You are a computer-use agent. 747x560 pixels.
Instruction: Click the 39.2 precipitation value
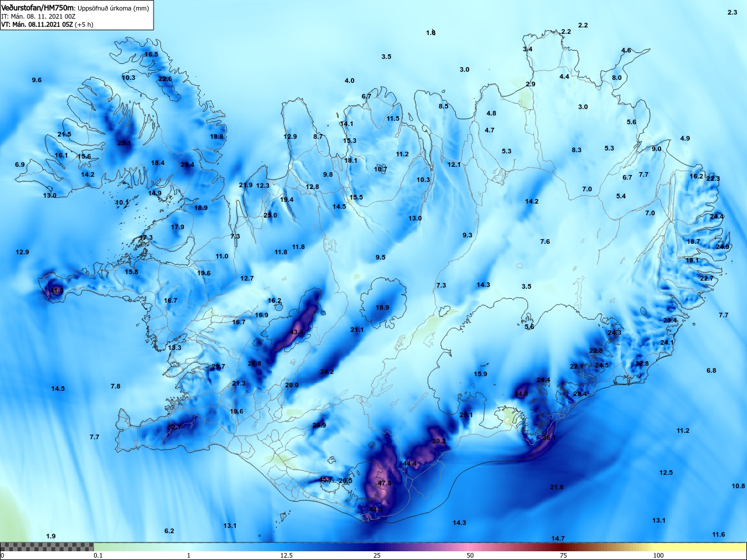pos(439,442)
